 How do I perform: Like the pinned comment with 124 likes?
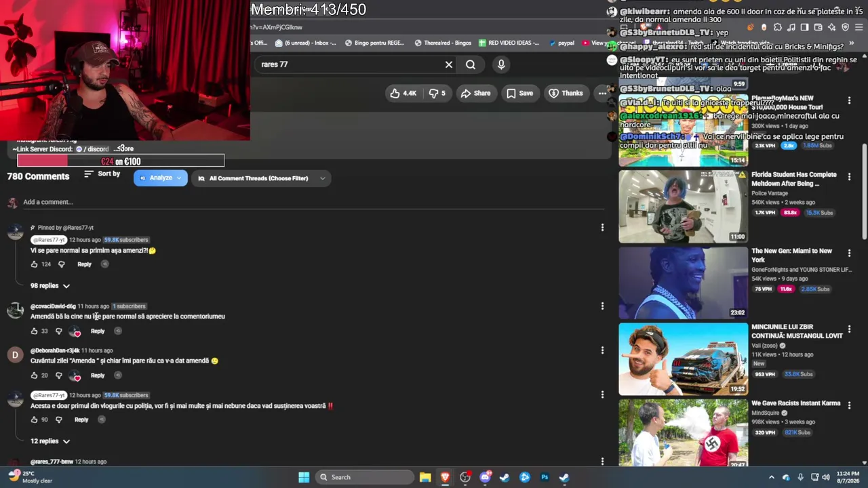[x=34, y=264]
